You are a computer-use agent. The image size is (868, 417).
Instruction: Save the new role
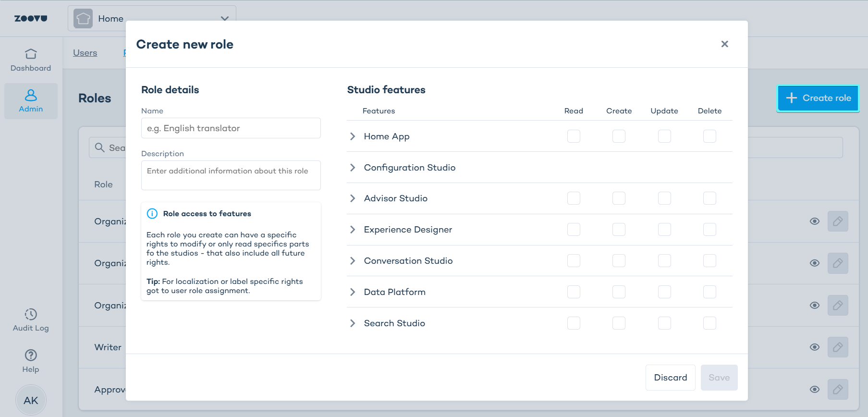(719, 378)
